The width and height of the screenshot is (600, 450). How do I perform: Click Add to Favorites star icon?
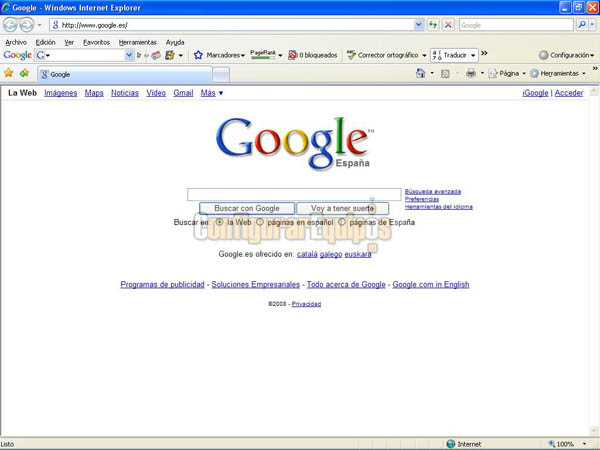(x=24, y=73)
